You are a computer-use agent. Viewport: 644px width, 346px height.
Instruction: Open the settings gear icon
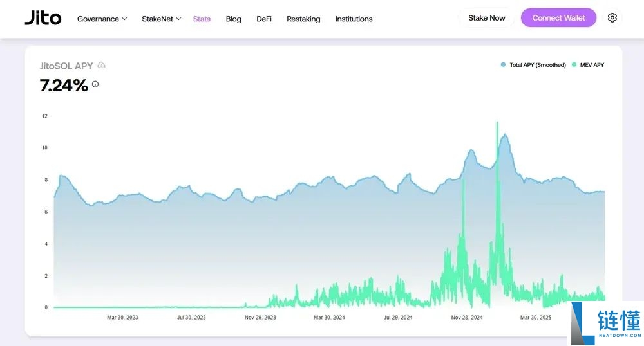[x=612, y=18]
